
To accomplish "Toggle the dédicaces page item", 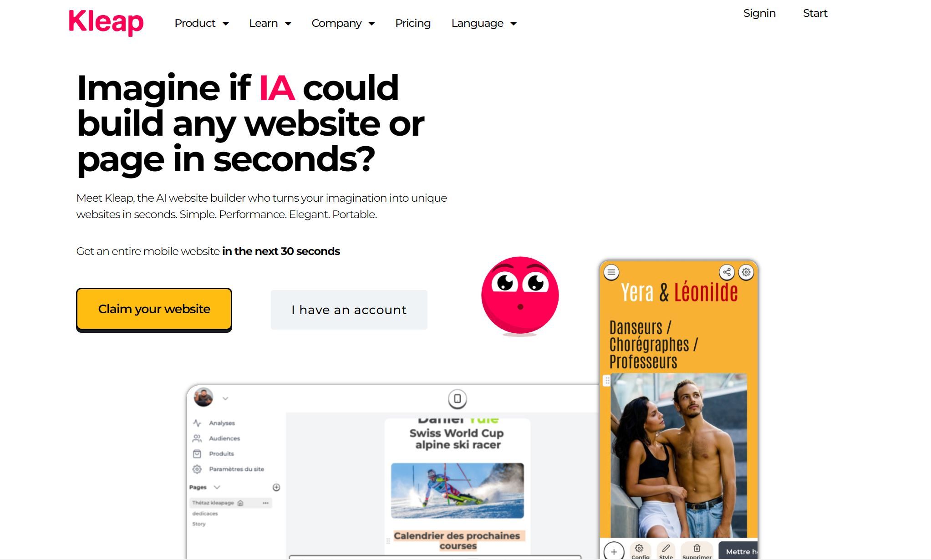I will click(x=205, y=514).
